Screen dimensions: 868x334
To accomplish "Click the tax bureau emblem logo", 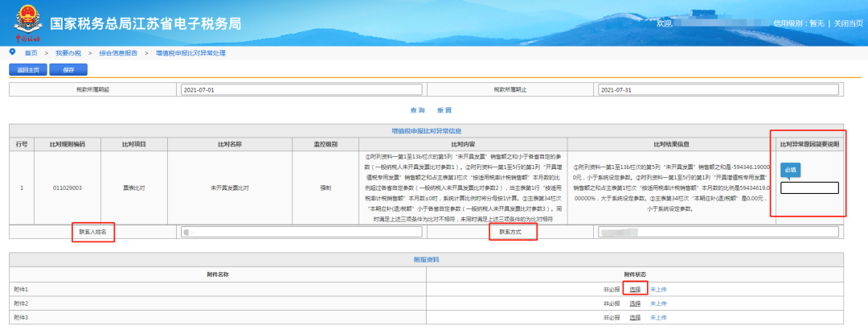I will [x=27, y=23].
